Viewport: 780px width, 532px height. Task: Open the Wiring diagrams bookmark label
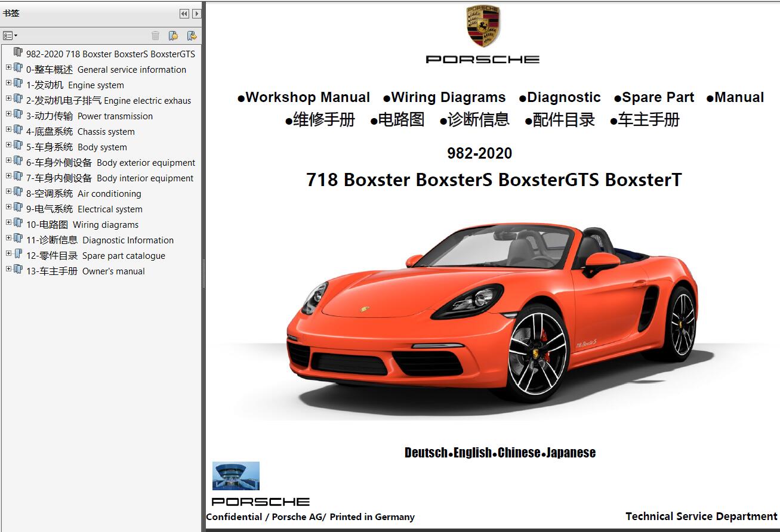tap(82, 225)
